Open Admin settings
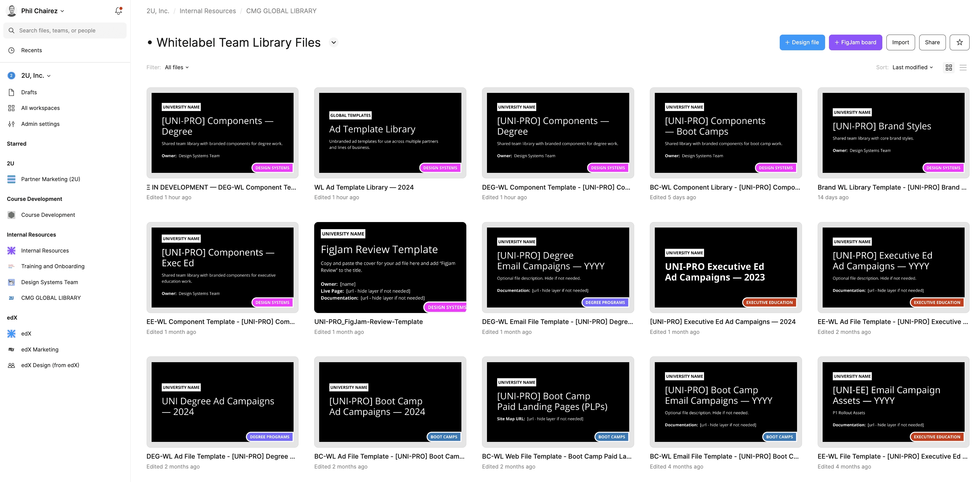The height and width of the screenshot is (482, 980). 40,124
